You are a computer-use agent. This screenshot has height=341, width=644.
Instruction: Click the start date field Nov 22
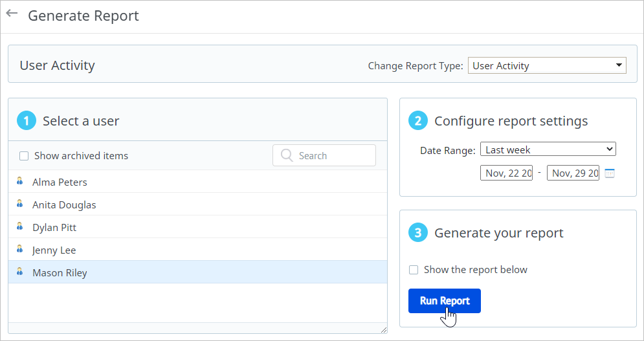click(x=506, y=173)
